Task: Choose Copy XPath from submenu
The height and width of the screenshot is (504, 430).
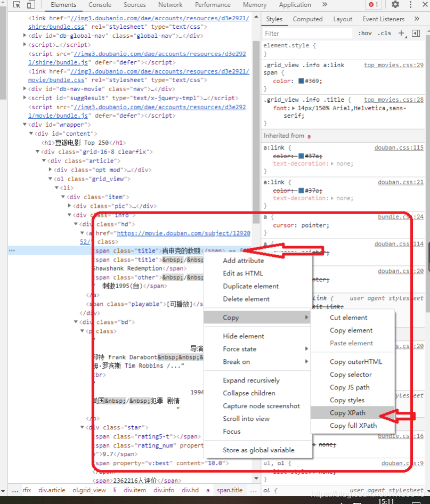Action: click(x=348, y=413)
